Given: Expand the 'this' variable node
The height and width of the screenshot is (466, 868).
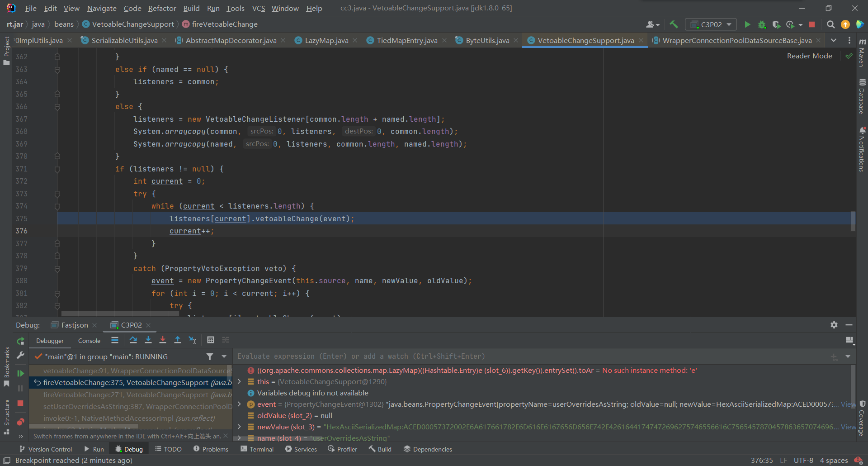Looking at the screenshot, I should (x=239, y=381).
